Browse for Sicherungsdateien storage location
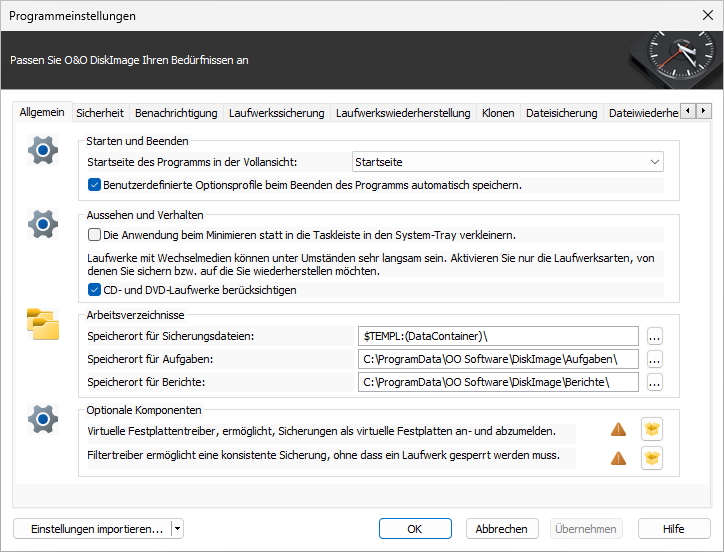 tap(654, 336)
